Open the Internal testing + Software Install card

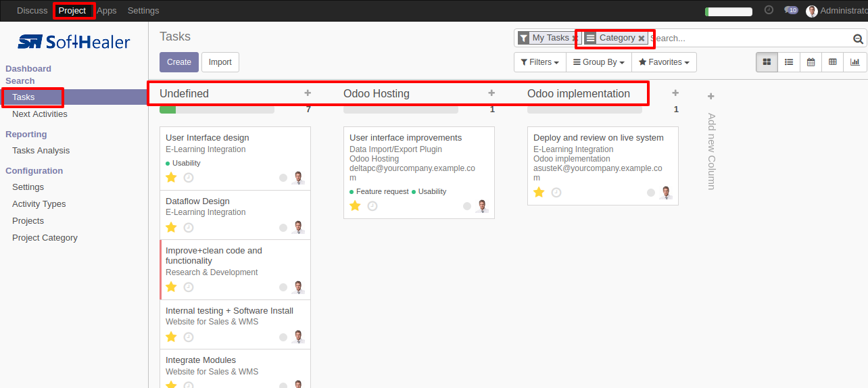[235, 324]
